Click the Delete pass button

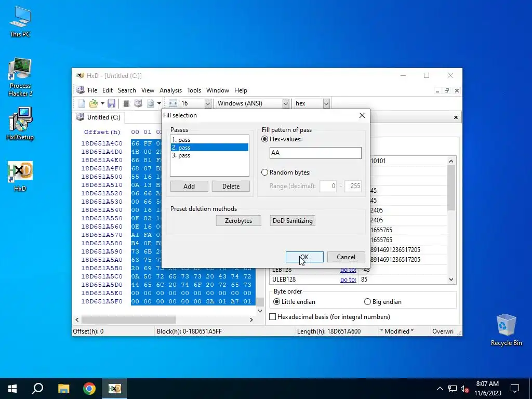click(x=231, y=187)
